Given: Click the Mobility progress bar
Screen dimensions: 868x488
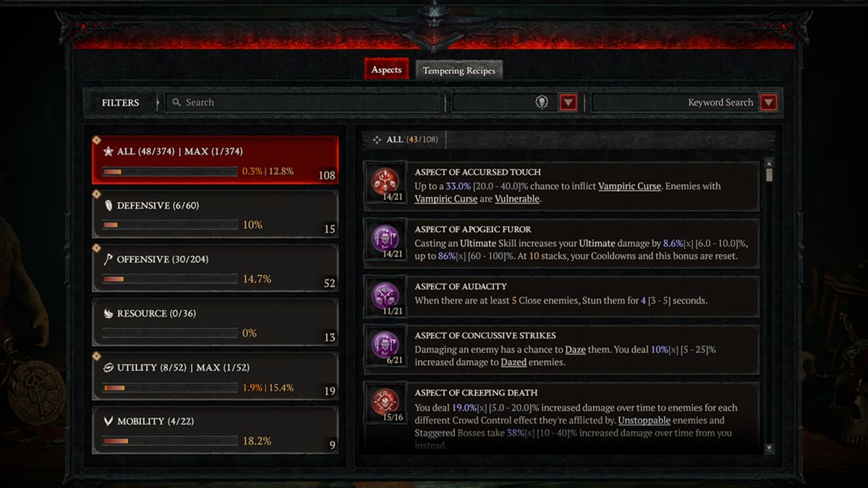Looking at the screenshot, I should point(169,441).
